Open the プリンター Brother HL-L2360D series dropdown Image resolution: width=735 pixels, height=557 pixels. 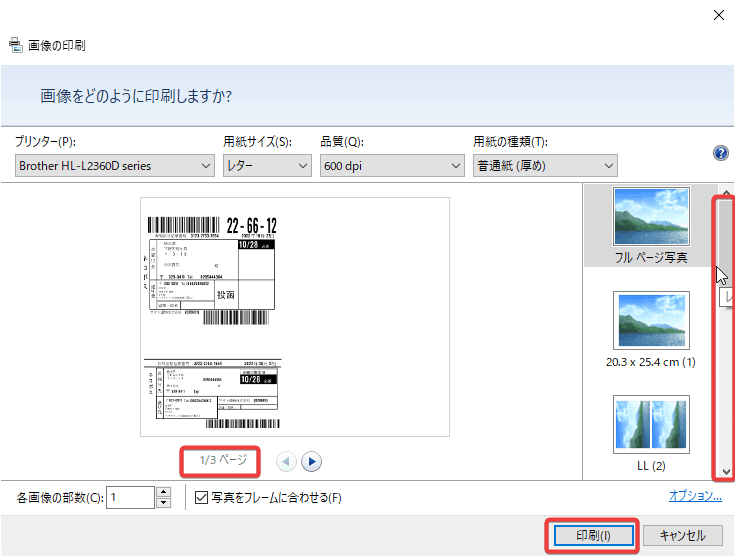(x=115, y=166)
